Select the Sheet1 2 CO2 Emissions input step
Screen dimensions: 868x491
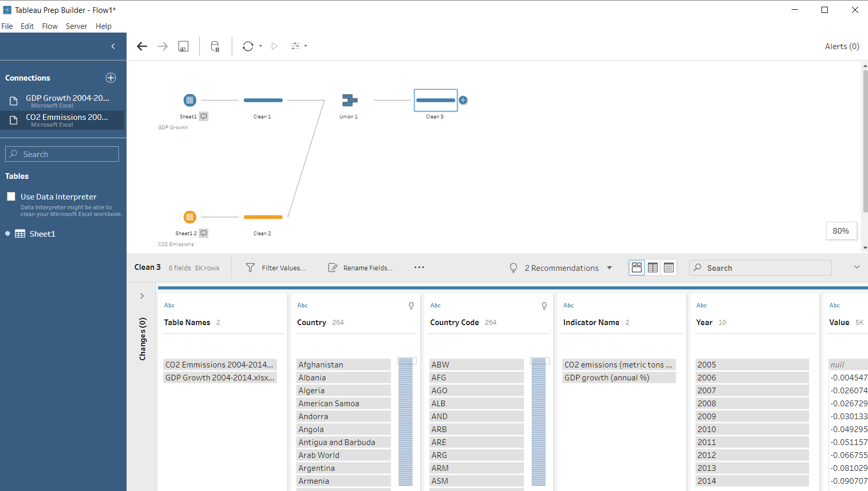190,217
